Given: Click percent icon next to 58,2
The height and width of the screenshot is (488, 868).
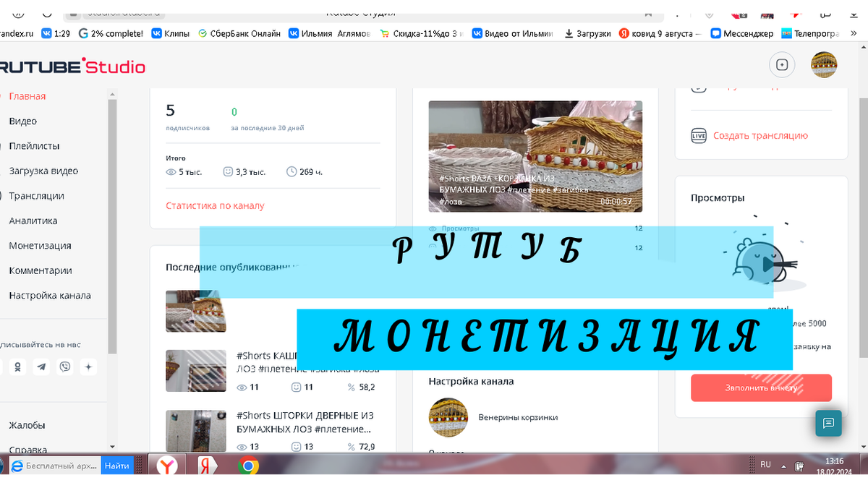Looking at the screenshot, I should point(352,388).
